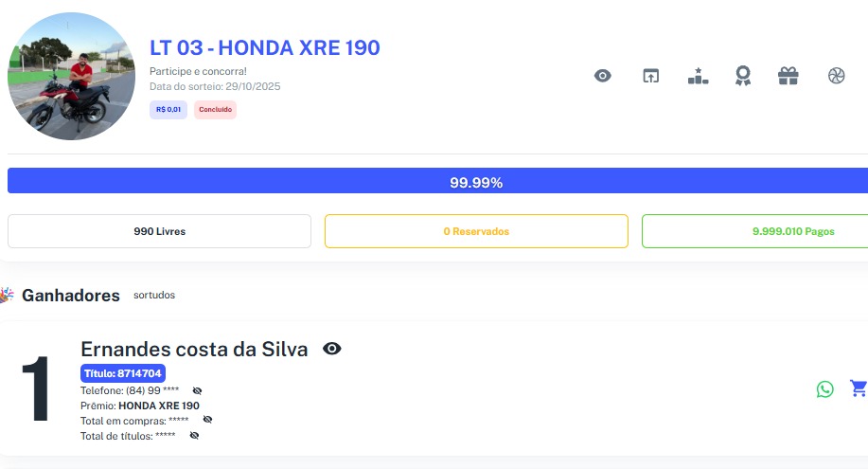The image size is (868, 469).
Task: Click the blue shopping cart icon
Action: [858, 388]
